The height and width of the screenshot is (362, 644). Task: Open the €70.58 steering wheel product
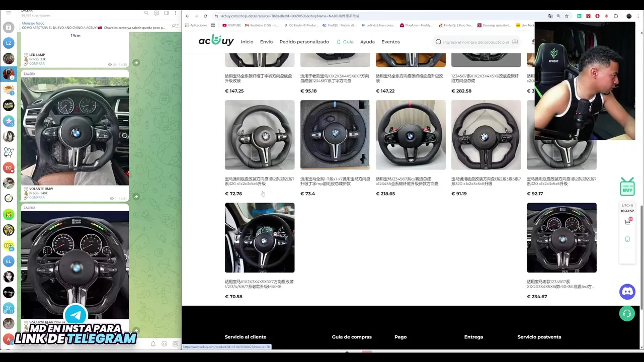(260, 238)
